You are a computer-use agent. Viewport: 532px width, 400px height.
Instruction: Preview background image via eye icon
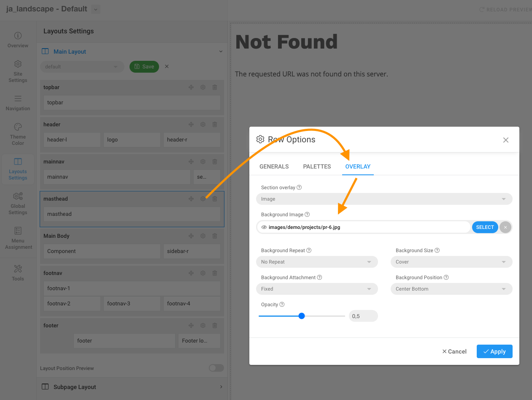point(264,227)
